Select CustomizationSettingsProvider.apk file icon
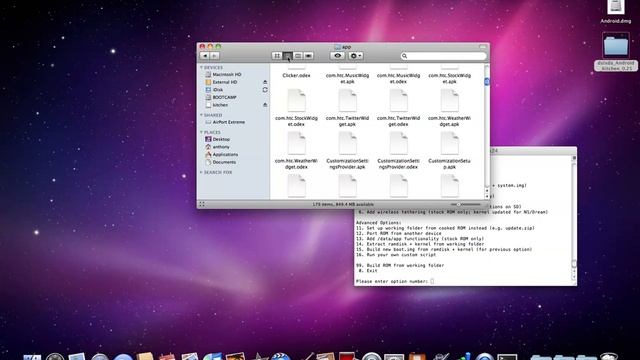Screen dimensions: 640x360 tap(347, 143)
